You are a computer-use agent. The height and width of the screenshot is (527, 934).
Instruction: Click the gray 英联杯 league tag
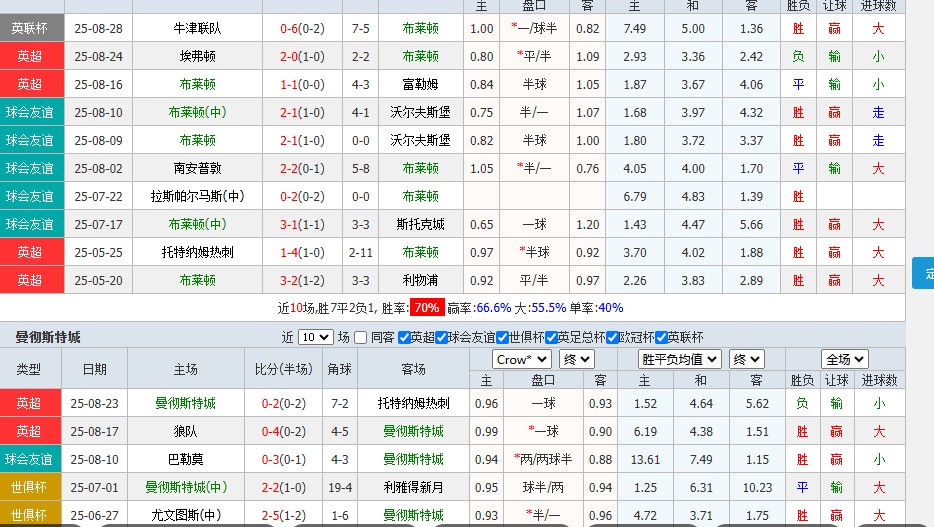coord(32,28)
